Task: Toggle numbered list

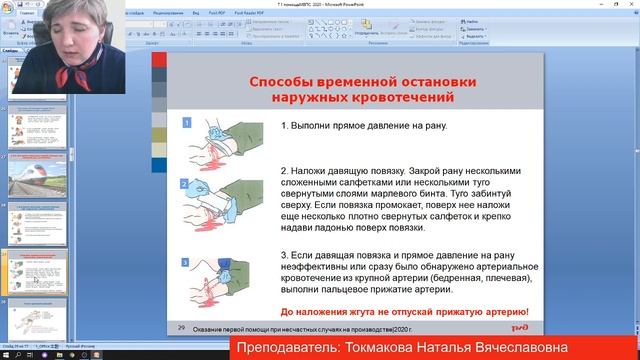Action: point(211,24)
